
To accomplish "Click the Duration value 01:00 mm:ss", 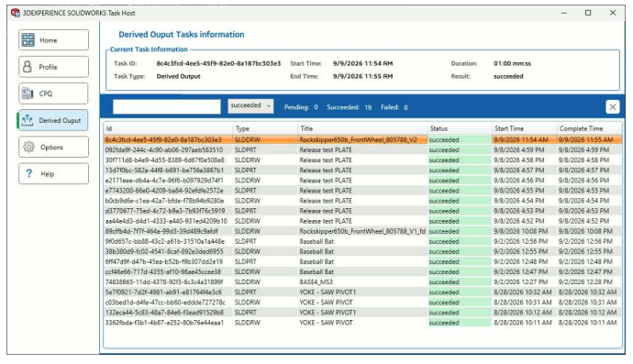I will click(x=512, y=63).
